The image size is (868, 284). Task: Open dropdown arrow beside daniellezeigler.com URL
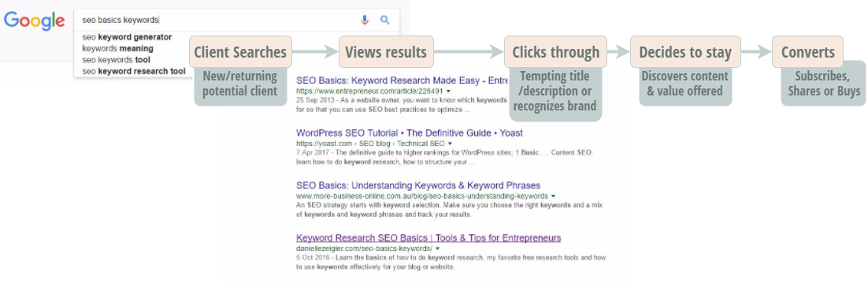point(437,248)
